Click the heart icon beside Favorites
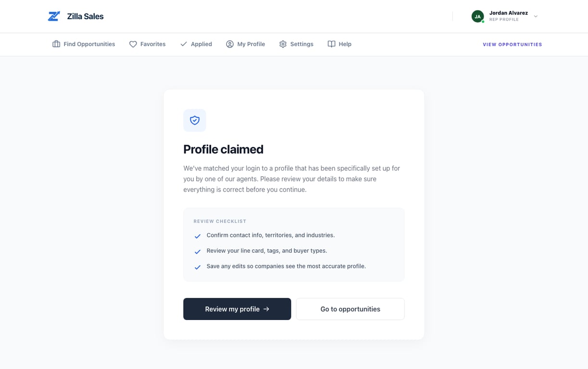 click(x=133, y=44)
